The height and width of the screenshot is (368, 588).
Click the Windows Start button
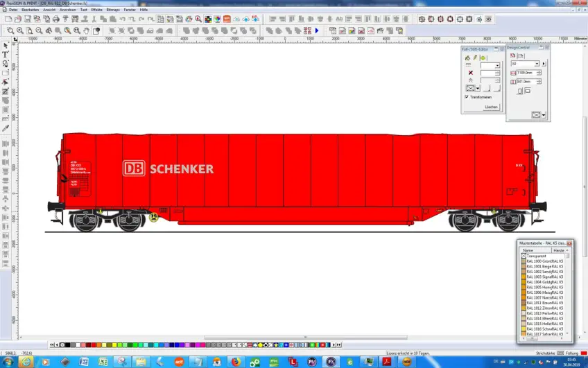[8, 362]
